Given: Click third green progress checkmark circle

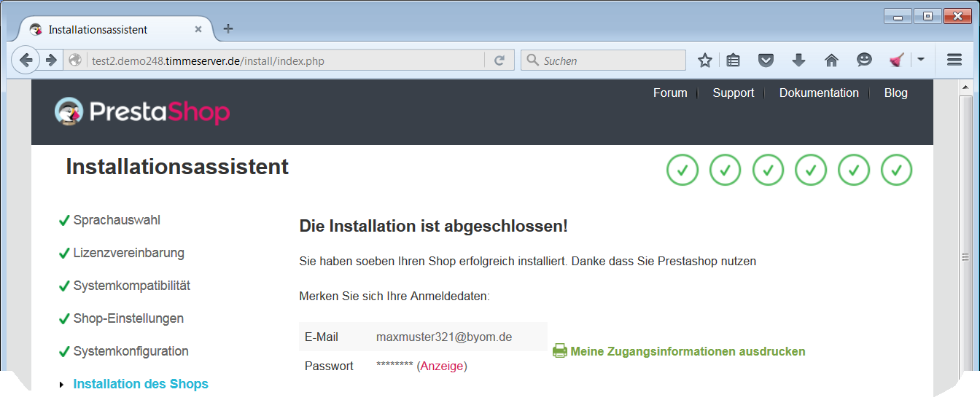Looking at the screenshot, I should click(x=769, y=170).
